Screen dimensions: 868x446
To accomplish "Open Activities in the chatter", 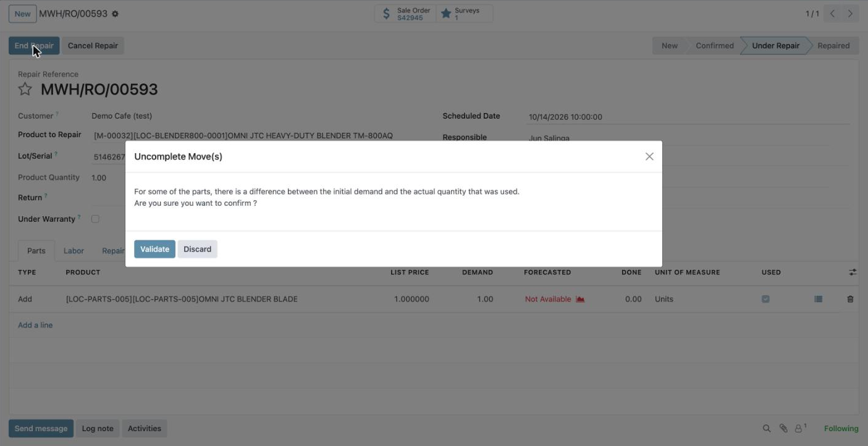I will (145, 428).
